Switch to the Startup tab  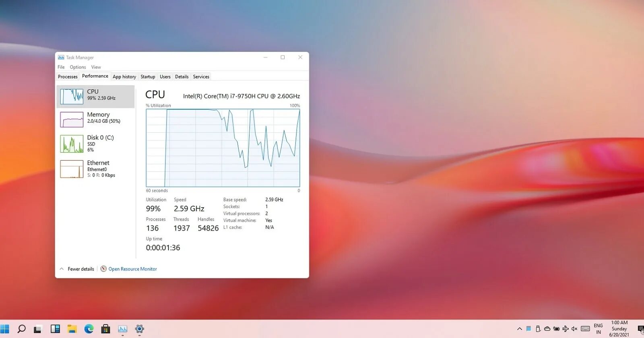148,76
